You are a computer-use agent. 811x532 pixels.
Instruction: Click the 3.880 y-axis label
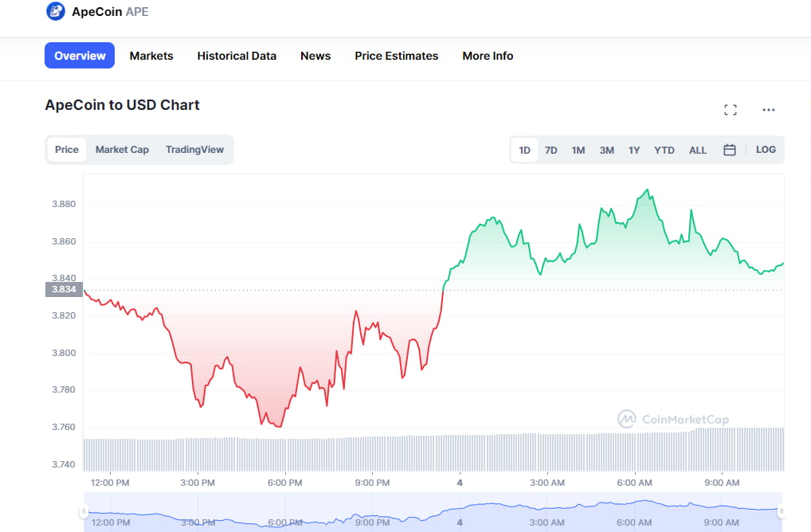tap(64, 204)
